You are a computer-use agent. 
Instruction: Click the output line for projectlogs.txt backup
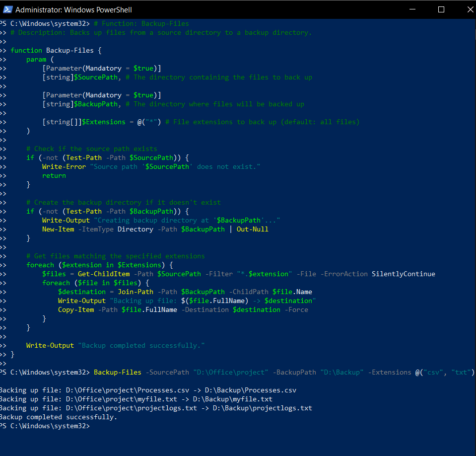point(156,408)
